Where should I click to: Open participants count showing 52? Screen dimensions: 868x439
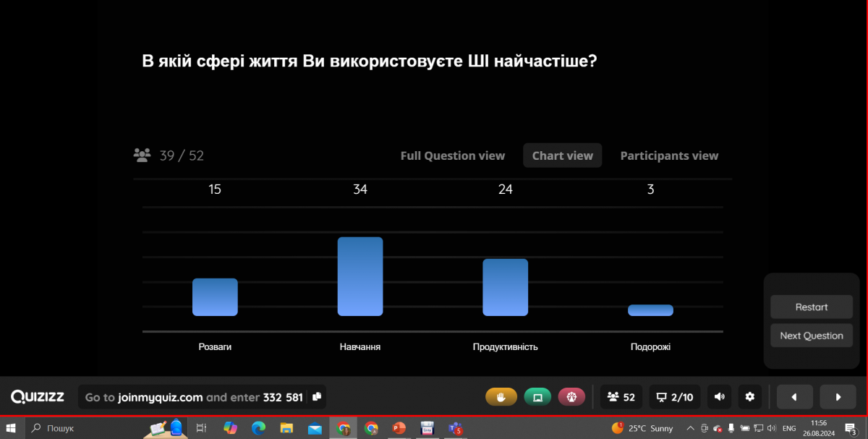point(621,397)
